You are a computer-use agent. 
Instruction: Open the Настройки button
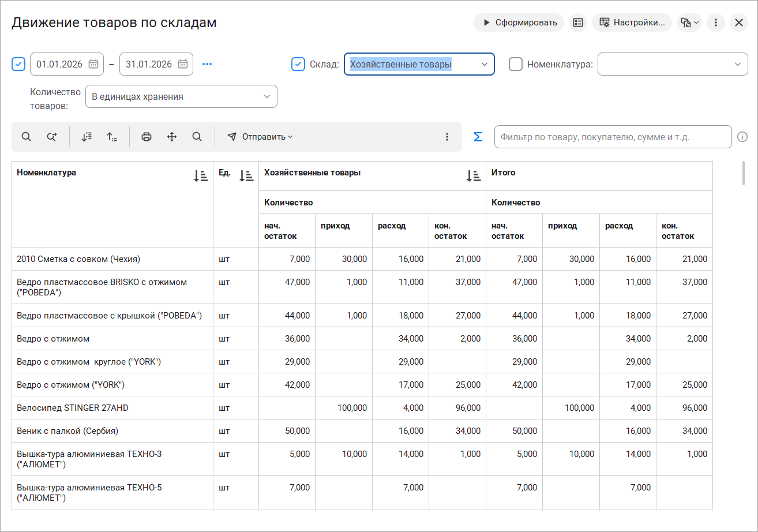point(632,23)
